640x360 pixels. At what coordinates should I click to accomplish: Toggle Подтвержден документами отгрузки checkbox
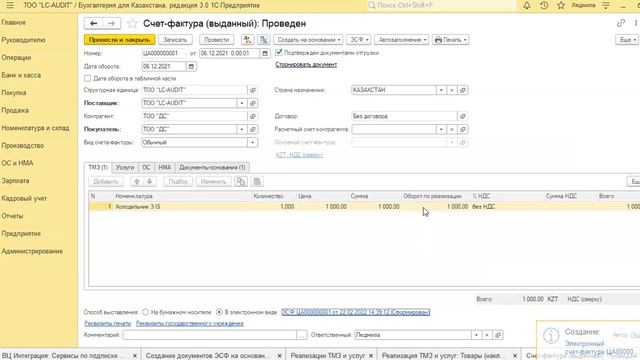279,52
